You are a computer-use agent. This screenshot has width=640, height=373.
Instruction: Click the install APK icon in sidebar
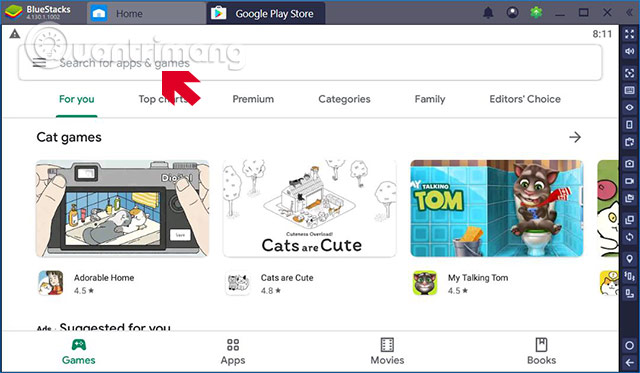[x=629, y=142]
